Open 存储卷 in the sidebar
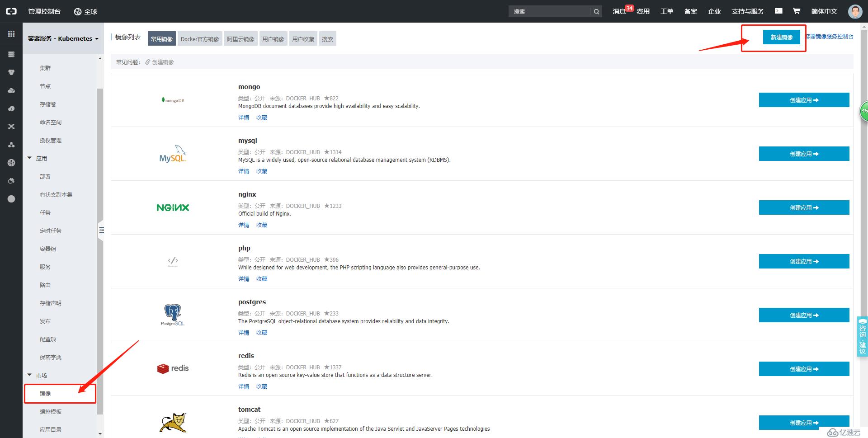The image size is (868, 438). tap(48, 104)
